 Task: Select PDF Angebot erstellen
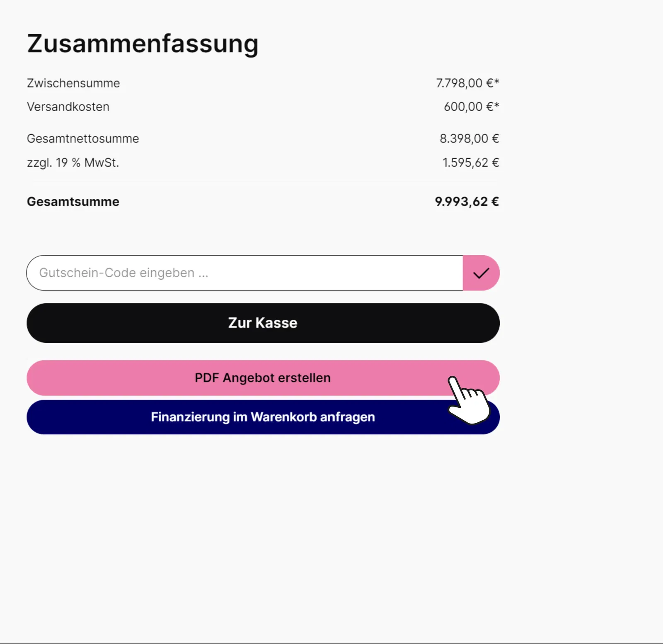coord(263,378)
